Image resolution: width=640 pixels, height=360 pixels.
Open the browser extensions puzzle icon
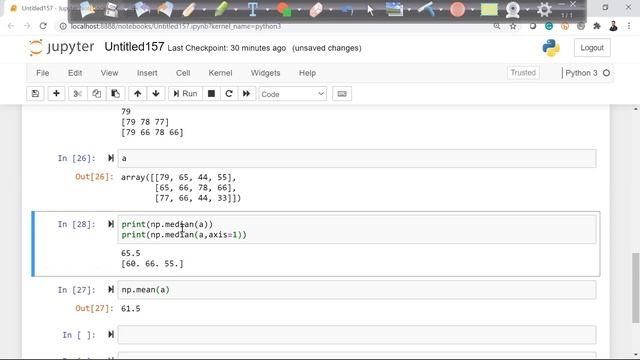597,26
